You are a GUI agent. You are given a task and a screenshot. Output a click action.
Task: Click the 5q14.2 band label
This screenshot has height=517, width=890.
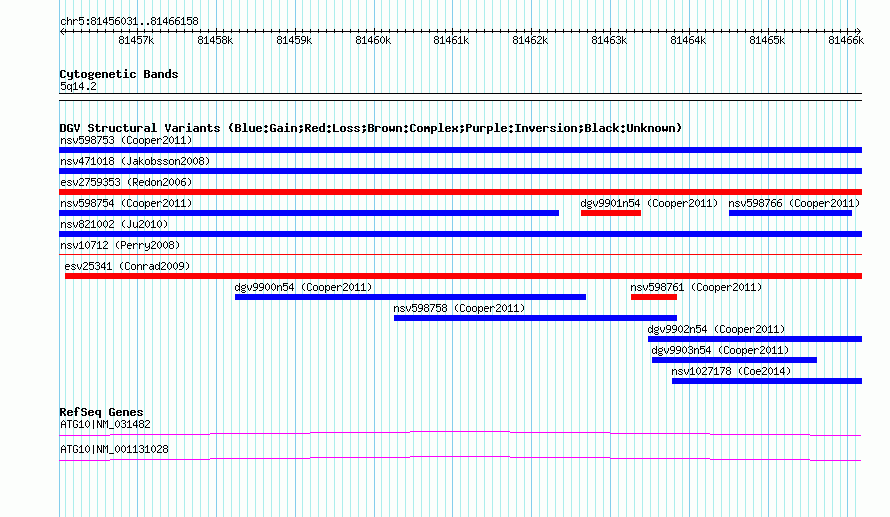(78, 86)
